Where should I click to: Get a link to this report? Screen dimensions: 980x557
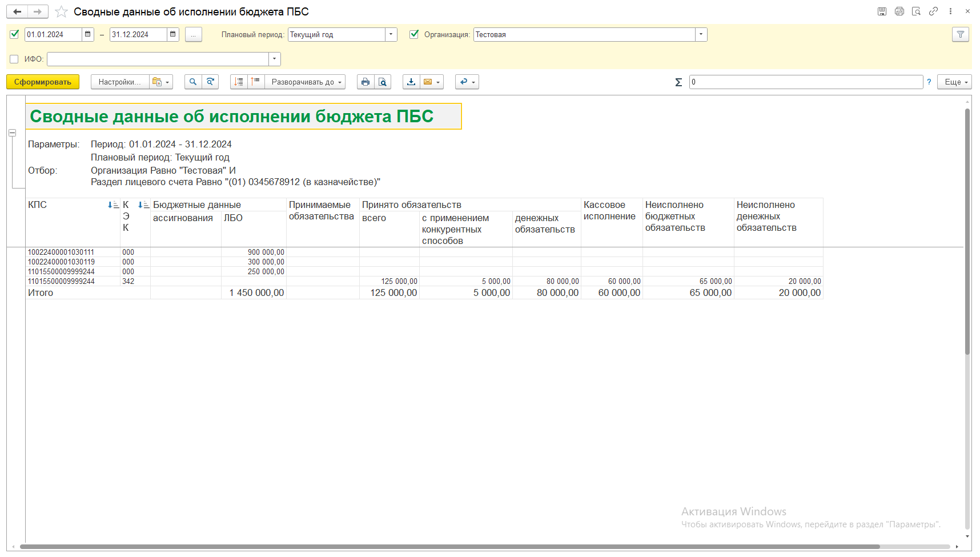point(933,11)
